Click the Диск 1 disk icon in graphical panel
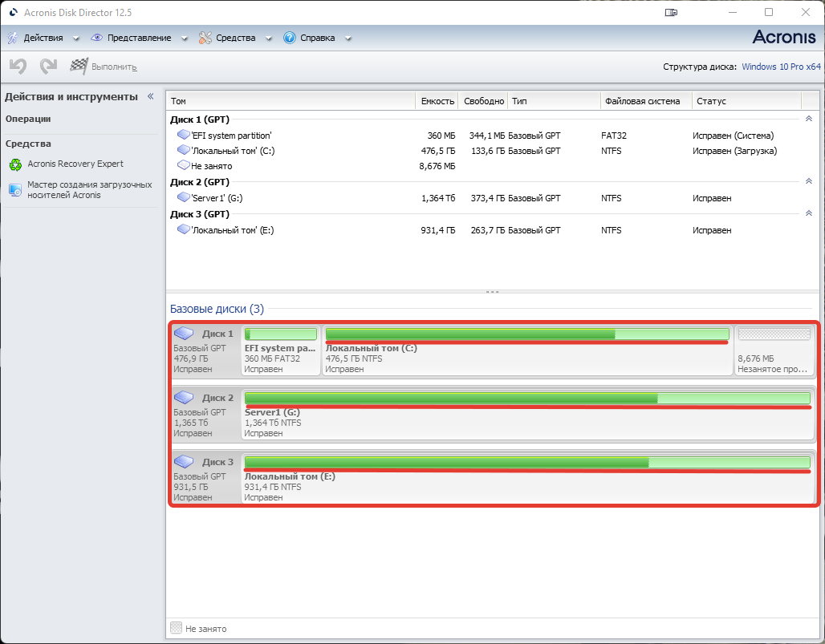The width and height of the screenshot is (825, 644). pos(184,334)
